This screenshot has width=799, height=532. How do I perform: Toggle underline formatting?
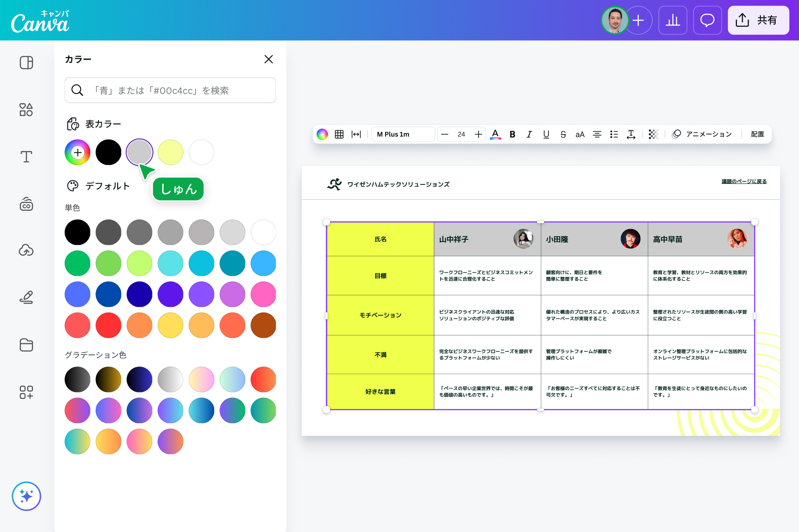click(x=546, y=134)
